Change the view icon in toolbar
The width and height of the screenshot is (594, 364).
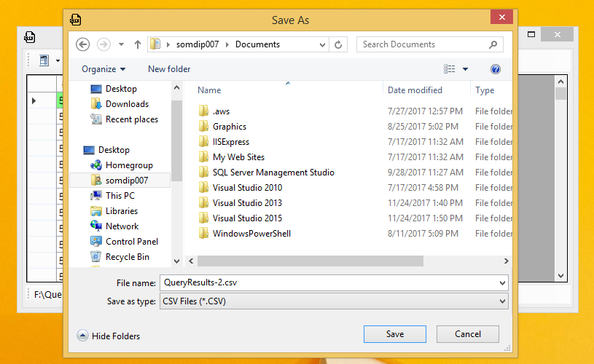click(x=449, y=69)
